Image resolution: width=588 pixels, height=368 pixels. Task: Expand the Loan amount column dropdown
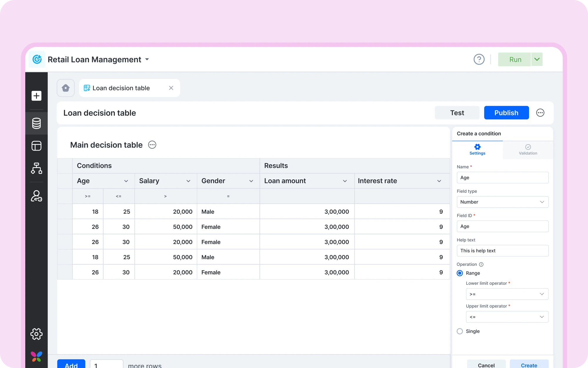tap(345, 181)
